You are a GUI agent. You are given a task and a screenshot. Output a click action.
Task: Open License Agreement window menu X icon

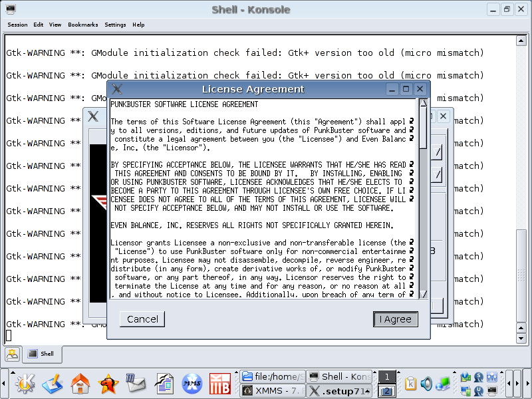pos(117,89)
